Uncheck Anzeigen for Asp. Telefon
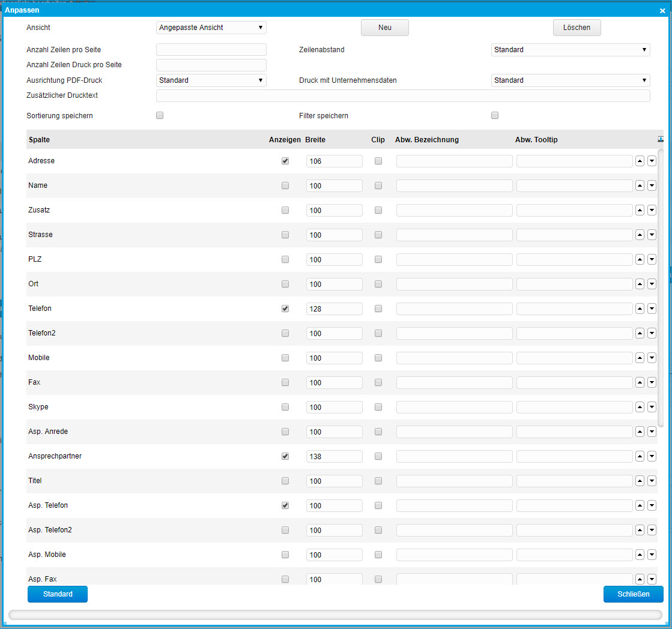672x629 pixels. [285, 506]
